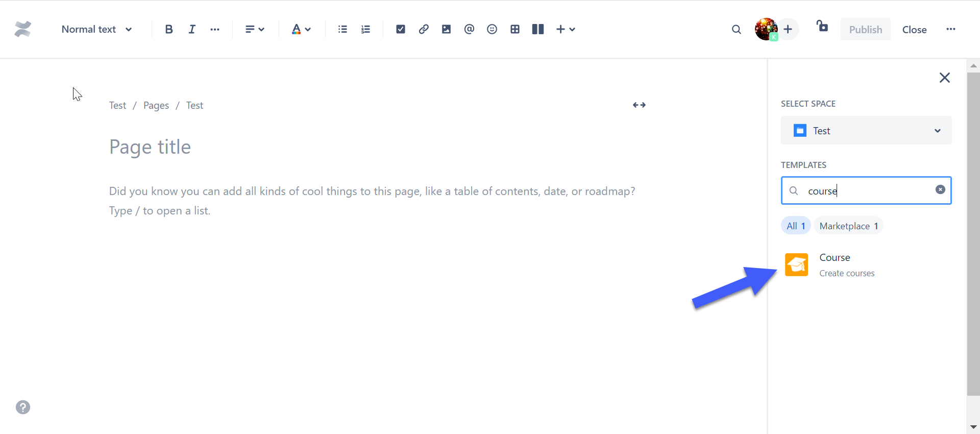Open the Normal text style dropdown
The width and height of the screenshot is (980, 434).
pyautogui.click(x=96, y=30)
